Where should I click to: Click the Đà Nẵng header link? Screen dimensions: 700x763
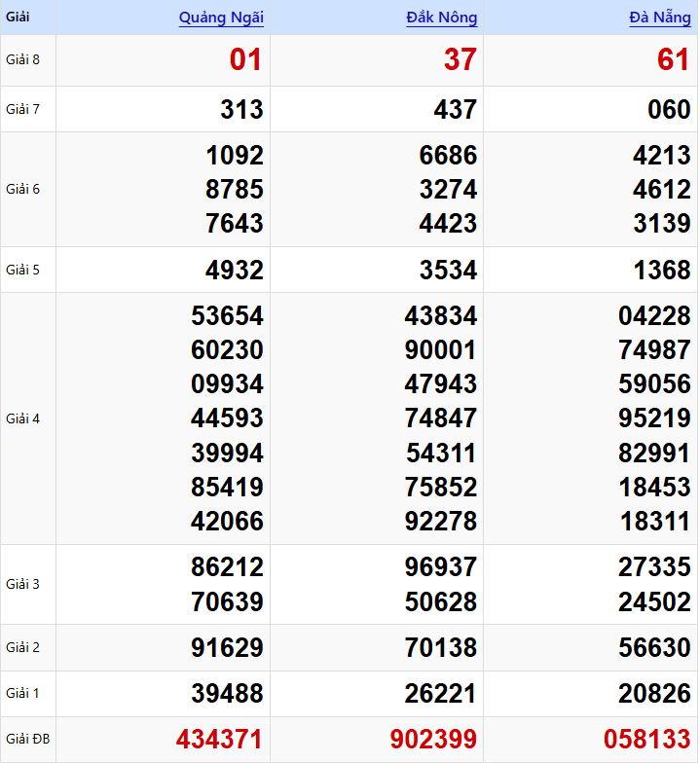point(659,18)
